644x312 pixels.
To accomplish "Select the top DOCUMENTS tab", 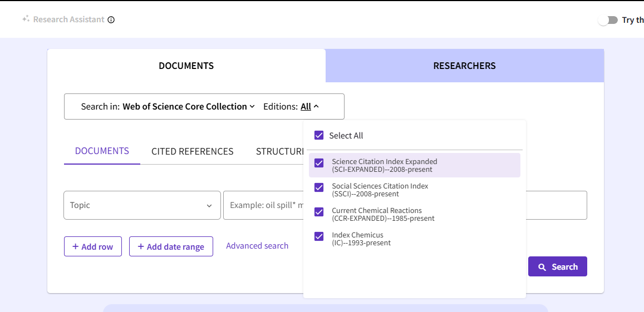I will (186, 66).
